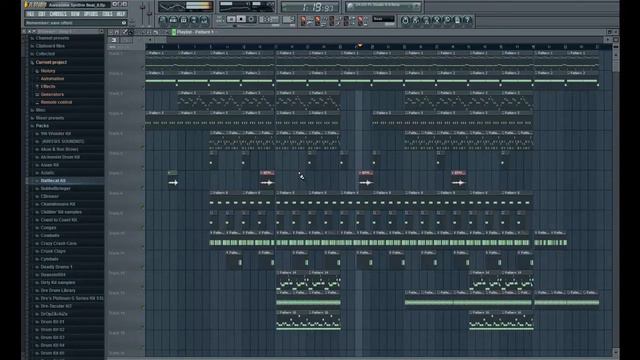Expand the Mixer presets folder

pos(49,118)
